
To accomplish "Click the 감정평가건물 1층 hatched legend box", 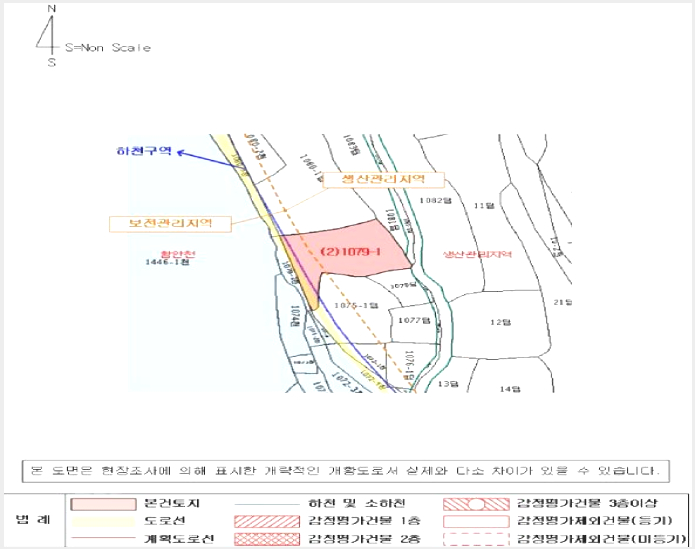I will [267, 521].
